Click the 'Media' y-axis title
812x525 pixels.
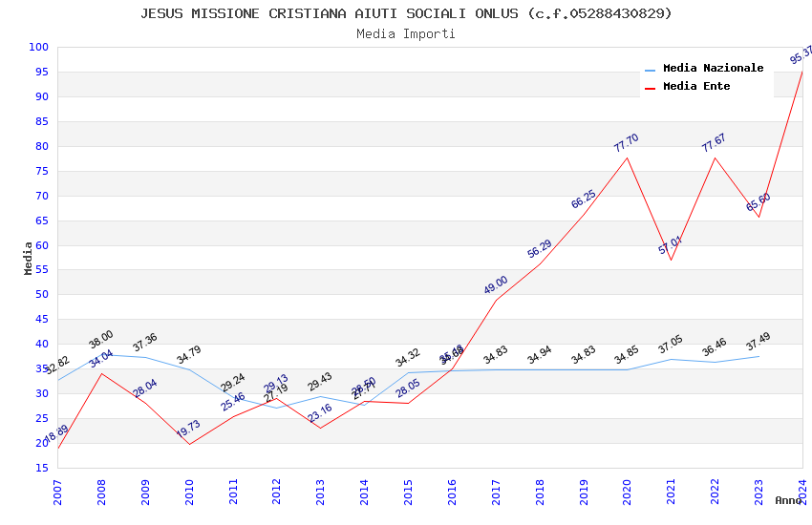pos(28,258)
